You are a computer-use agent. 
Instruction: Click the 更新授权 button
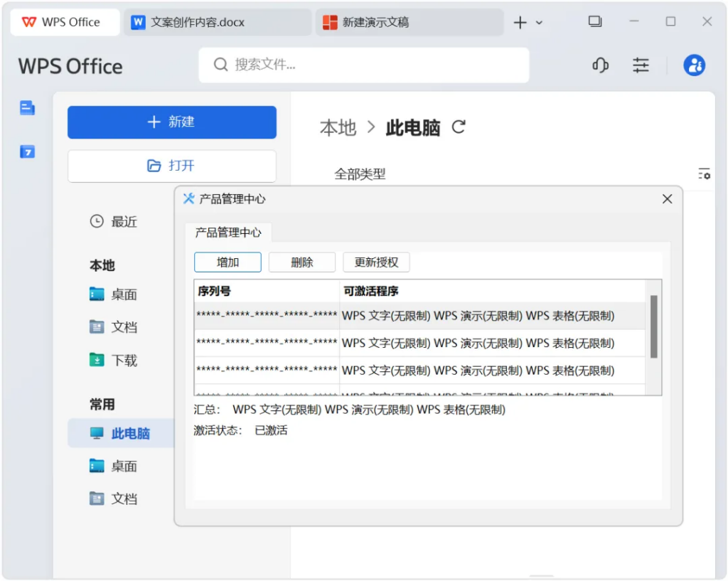[x=376, y=262]
